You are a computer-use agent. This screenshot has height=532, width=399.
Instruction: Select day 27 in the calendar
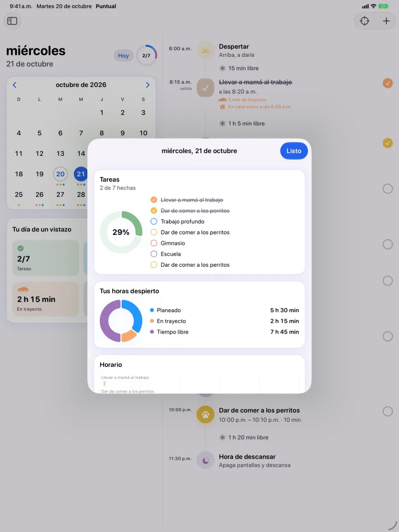[60, 195]
